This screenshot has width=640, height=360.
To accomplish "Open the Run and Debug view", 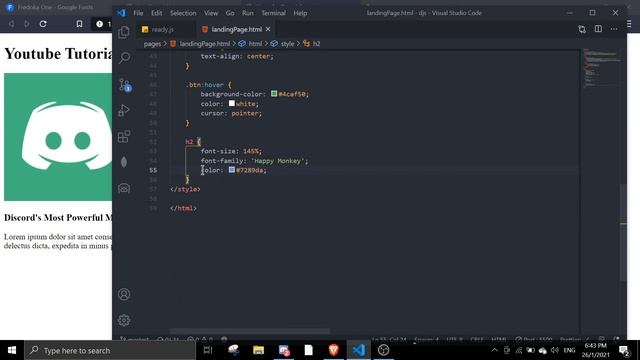I will tap(124, 110).
